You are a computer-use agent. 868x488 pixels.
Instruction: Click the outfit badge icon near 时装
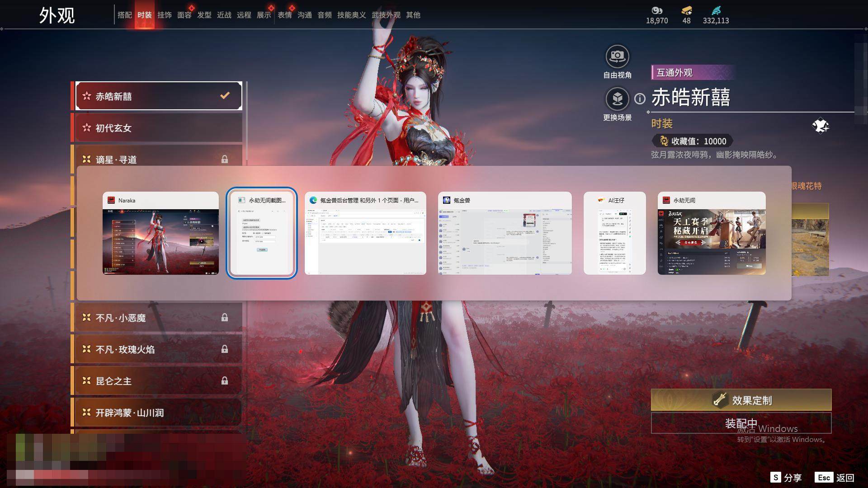click(820, 126)
